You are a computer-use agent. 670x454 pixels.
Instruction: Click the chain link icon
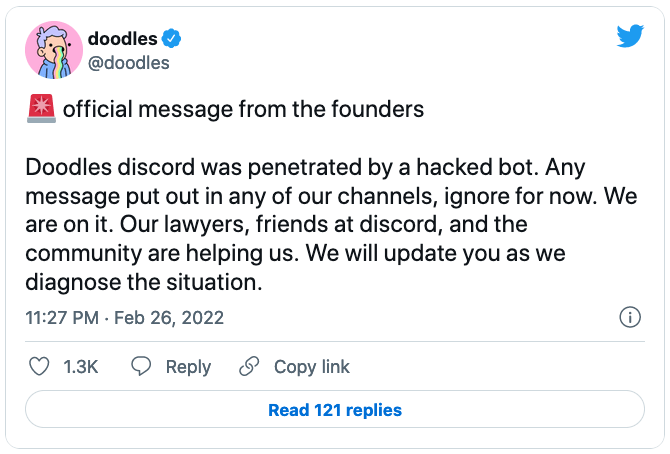coord(249,366)
